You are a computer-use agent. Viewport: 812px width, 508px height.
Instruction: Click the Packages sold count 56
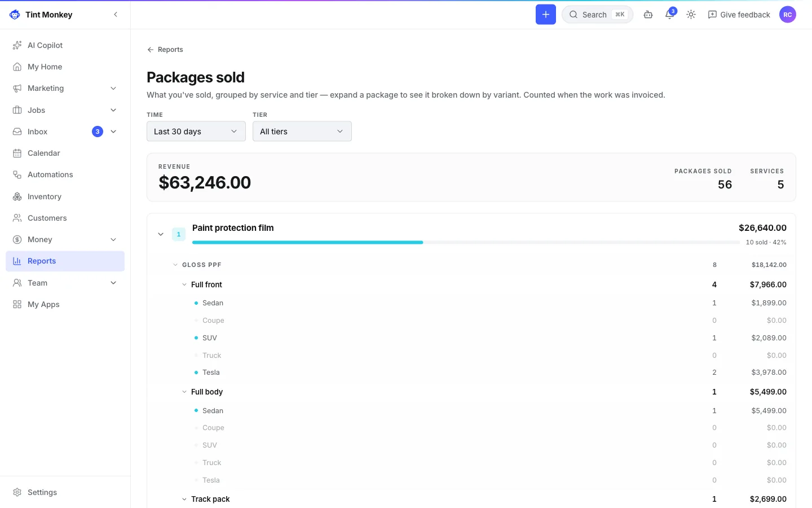tap(725, 185)
